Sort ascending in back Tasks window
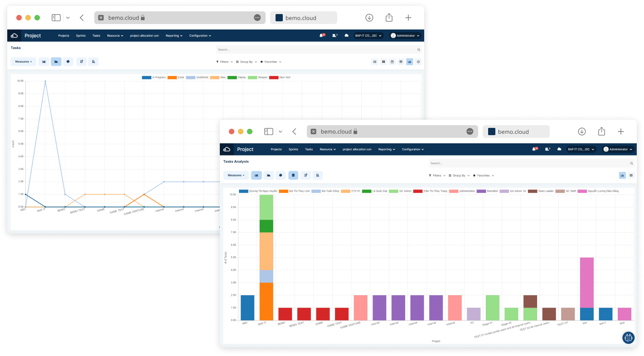 pos(93,62)
